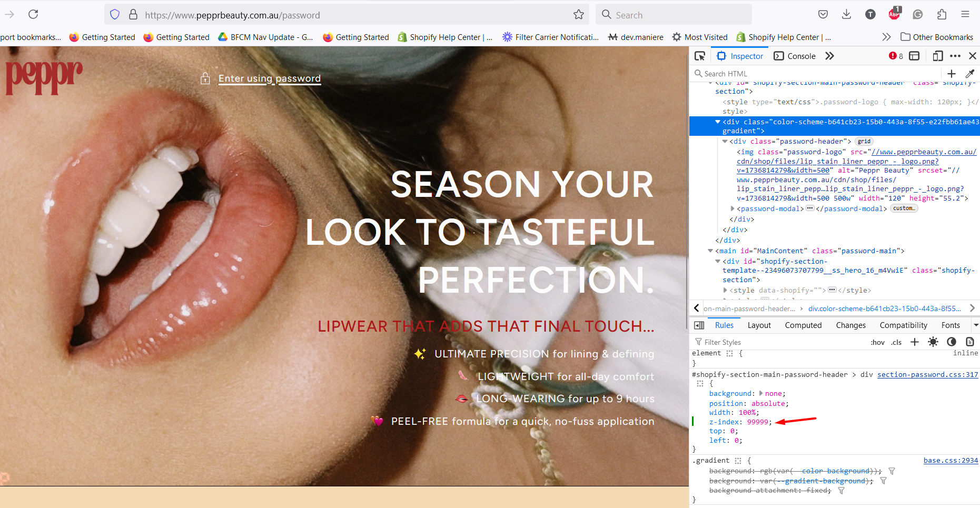
Task: Open the DevTools three-dots customize menu
Action: point(955,56)
